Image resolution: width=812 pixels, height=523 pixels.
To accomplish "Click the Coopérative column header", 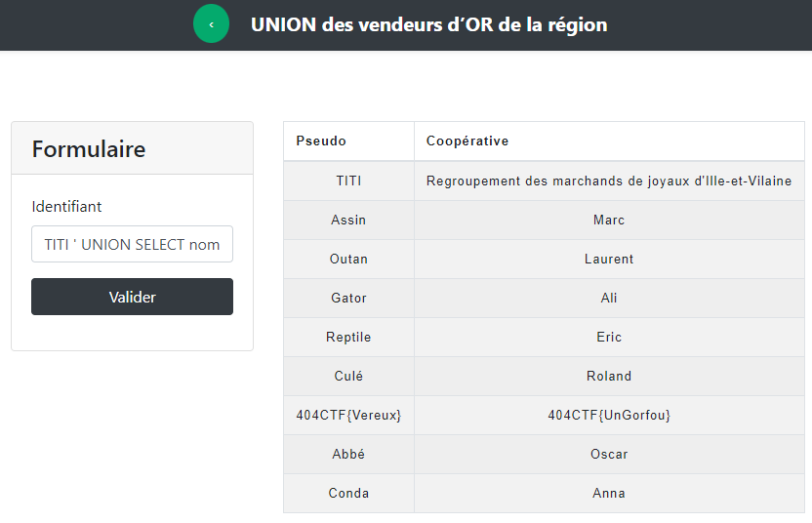I will click(x=467, y=141).
